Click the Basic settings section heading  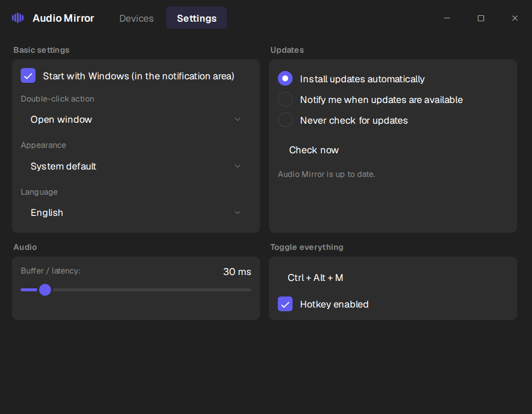[41, 50]
